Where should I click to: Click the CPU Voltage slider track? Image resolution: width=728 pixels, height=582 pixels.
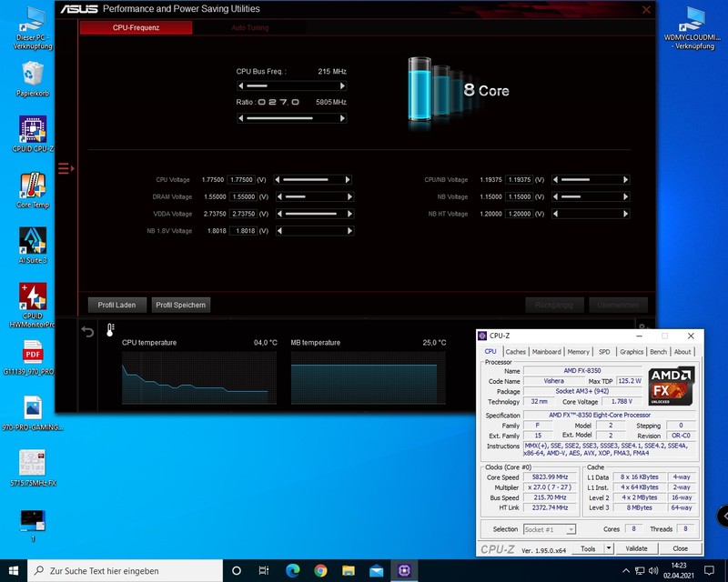click(312, 180)
